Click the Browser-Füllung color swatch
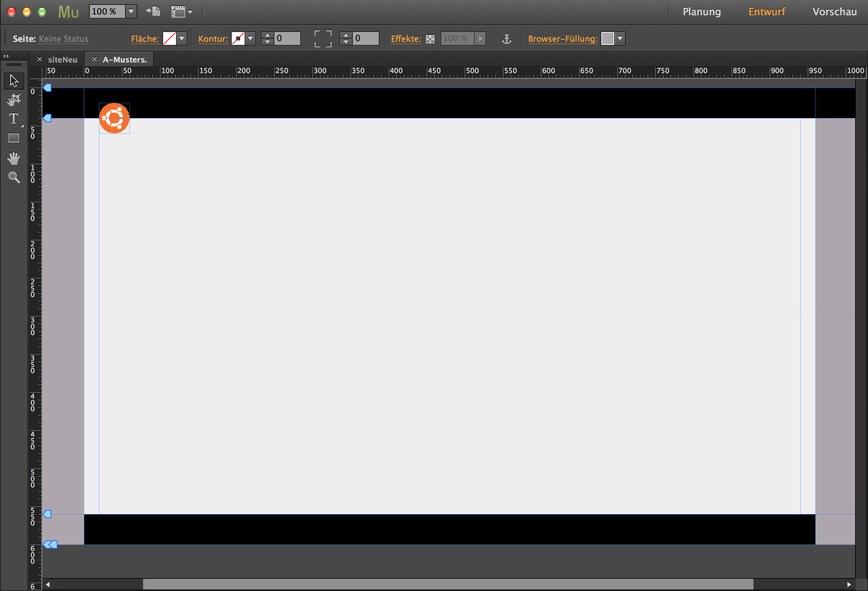Image resolution: width=868 pixels, height=591 pixels. 608,38
